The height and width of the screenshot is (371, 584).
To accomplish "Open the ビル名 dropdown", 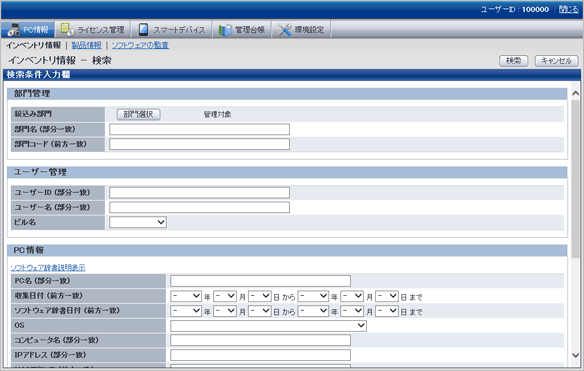I will pyautogui.click(x=138, y=222).
